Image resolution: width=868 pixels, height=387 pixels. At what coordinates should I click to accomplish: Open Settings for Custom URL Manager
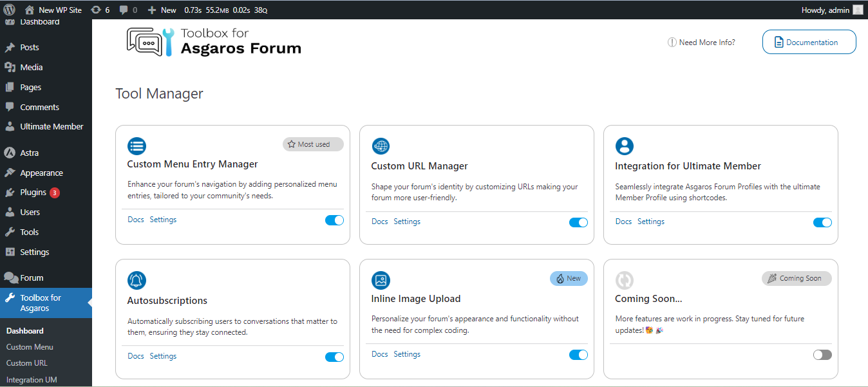coord(407,222)
